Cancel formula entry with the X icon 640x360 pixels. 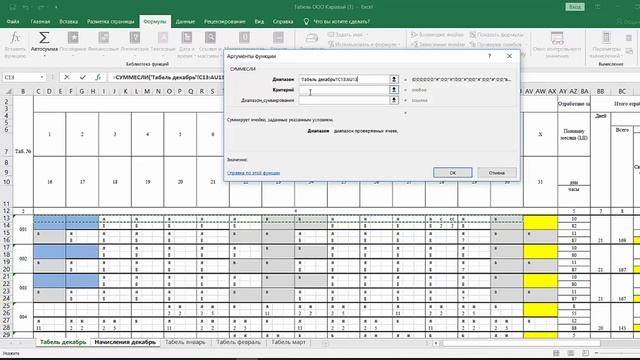coord(67,77)
